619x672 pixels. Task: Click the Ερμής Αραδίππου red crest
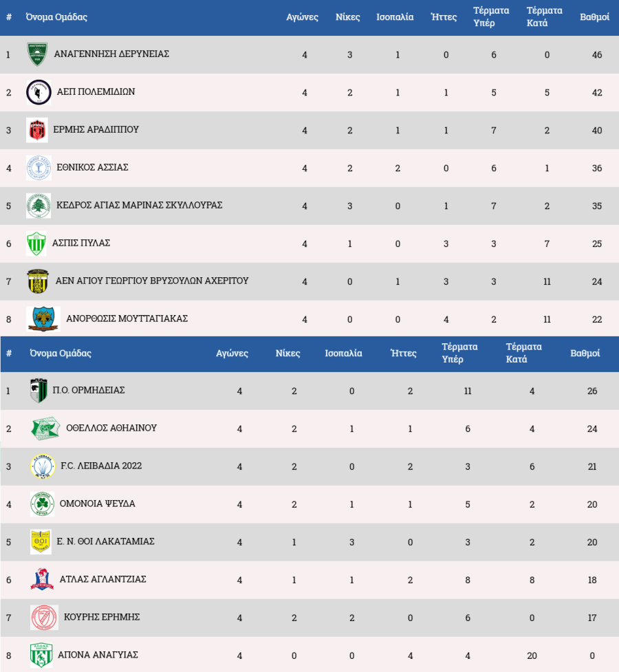click(x=37, y=130)
